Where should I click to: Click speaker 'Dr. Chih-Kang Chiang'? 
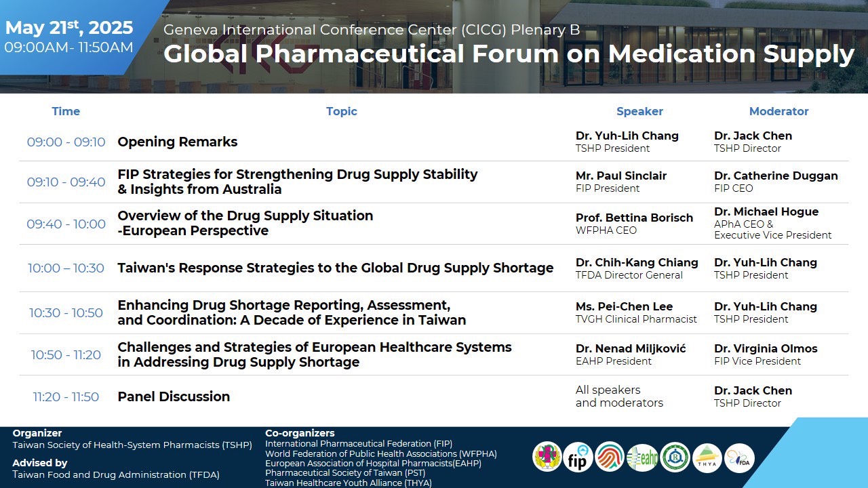point(637,262)
